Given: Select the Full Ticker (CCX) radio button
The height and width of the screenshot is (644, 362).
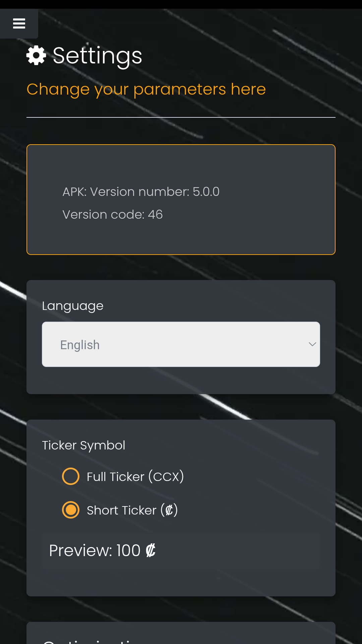Looking at the screenshot, I should 71,476.
